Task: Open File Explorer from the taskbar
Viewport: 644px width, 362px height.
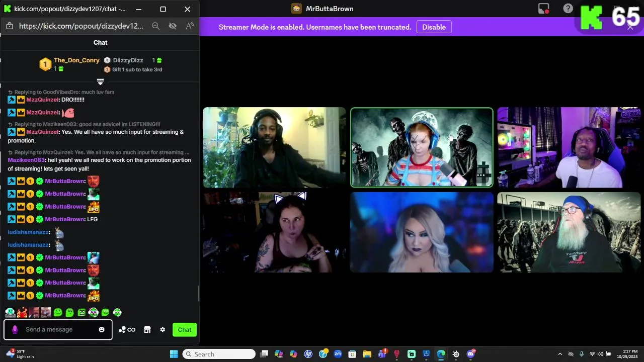Action: [x=367, y=354]
